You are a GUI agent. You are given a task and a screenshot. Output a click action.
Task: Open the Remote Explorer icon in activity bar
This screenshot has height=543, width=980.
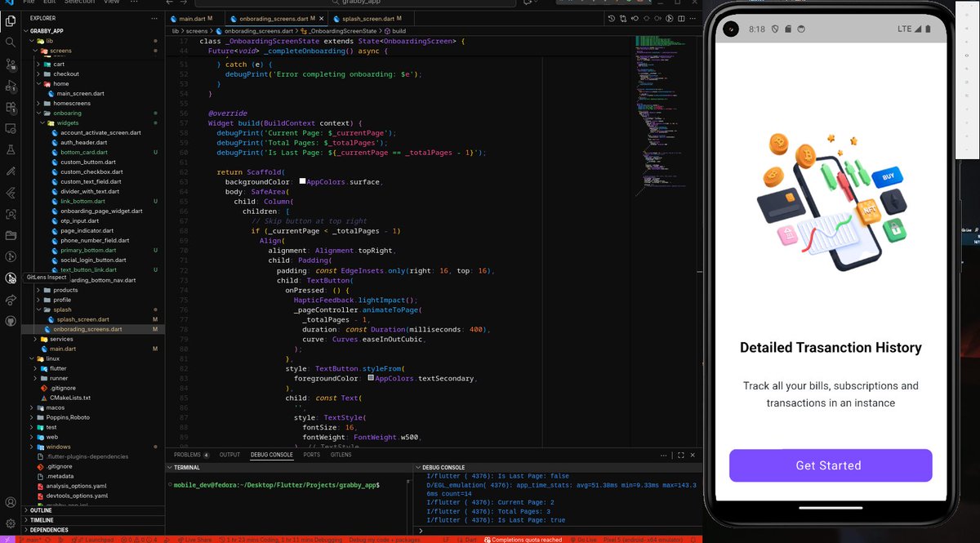pos(11,129)
